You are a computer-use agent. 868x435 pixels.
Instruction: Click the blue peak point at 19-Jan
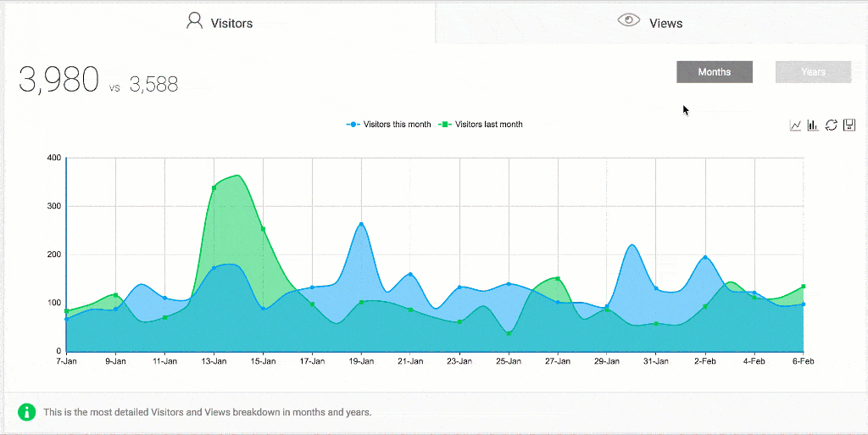pyautogui.click(x=361, y=225)
